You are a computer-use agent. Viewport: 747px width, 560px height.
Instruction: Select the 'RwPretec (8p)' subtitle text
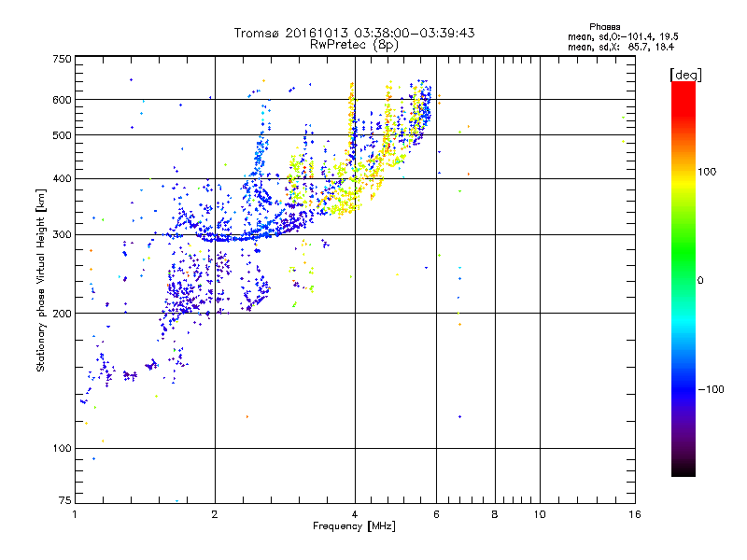click(354, 45)
